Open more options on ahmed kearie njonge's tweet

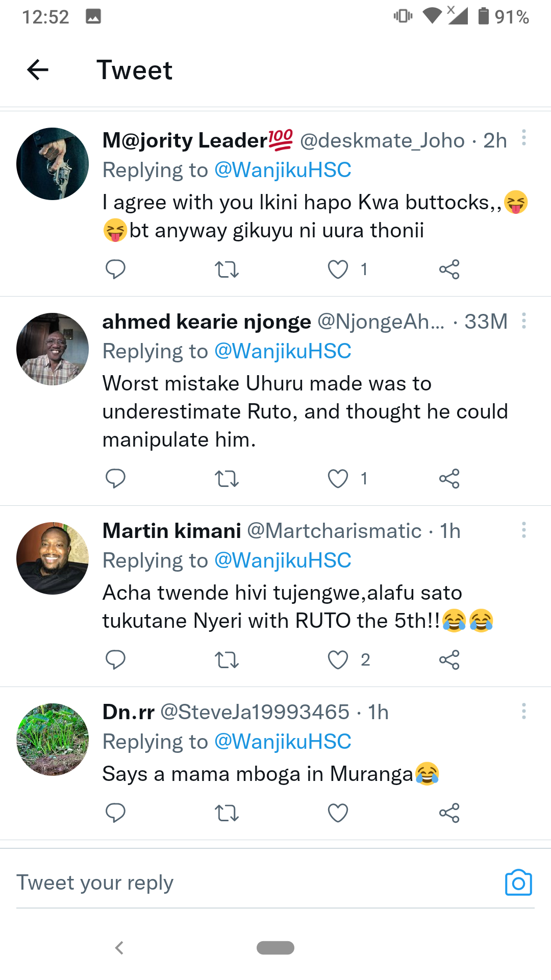[524, 321]
